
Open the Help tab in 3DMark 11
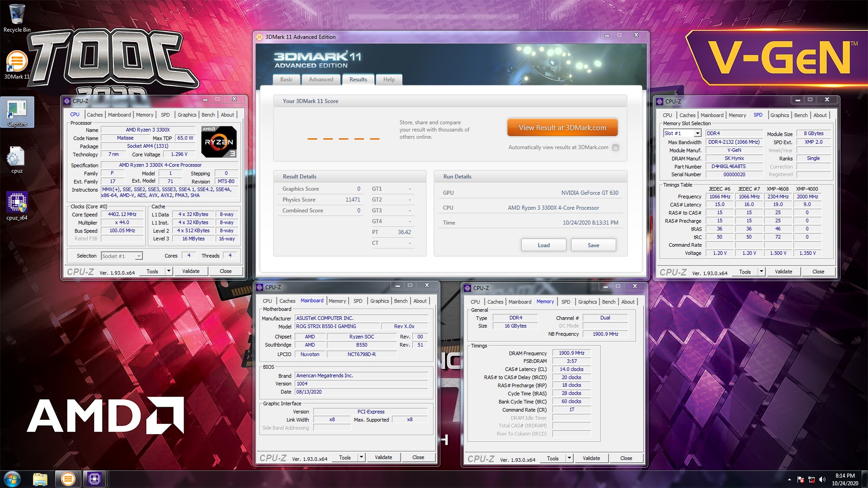(x=389, y=80)
